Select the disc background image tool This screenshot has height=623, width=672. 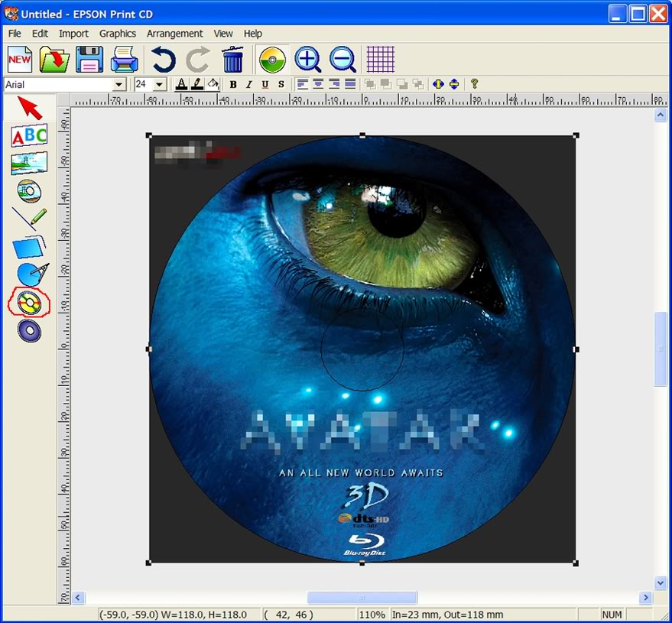[x=29, y=190]
